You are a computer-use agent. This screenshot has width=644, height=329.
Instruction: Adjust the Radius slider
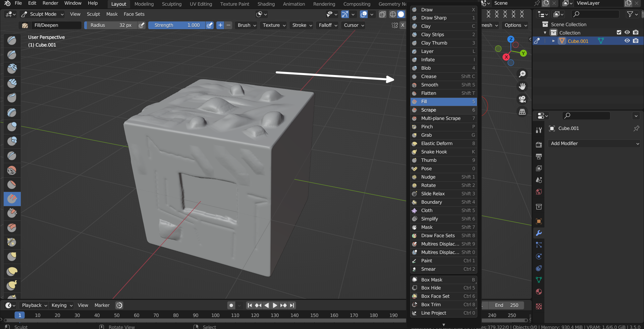click(x=111, y=25)
